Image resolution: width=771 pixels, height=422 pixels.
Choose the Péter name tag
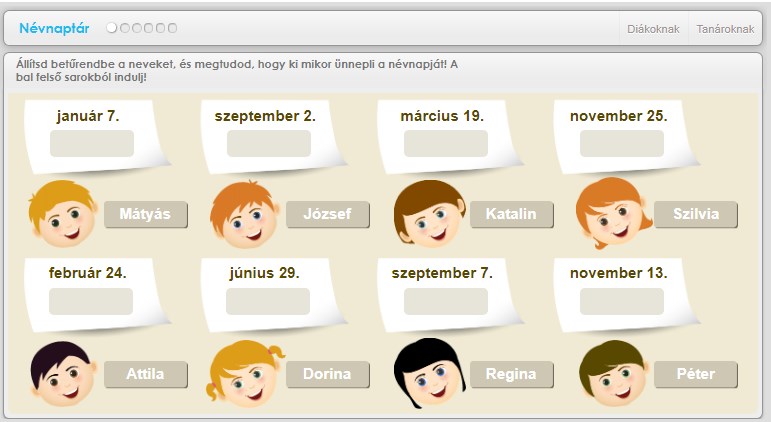696,374
